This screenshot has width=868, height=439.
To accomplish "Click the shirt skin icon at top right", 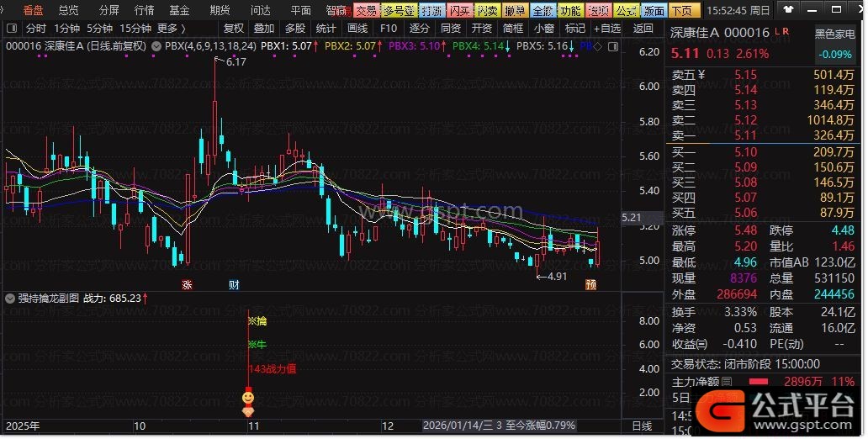I will [788, 10].
